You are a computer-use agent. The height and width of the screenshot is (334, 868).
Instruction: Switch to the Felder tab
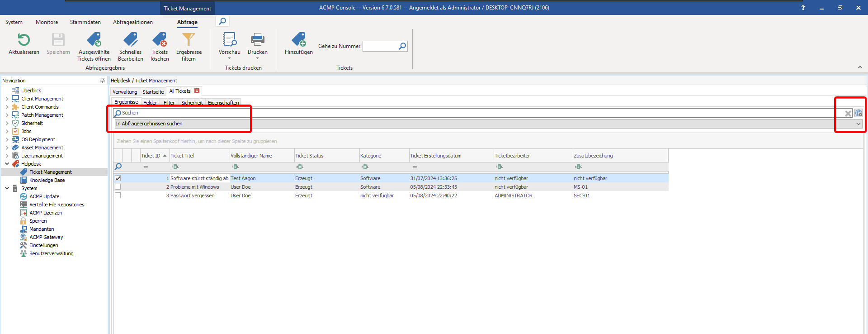[150, 103]
